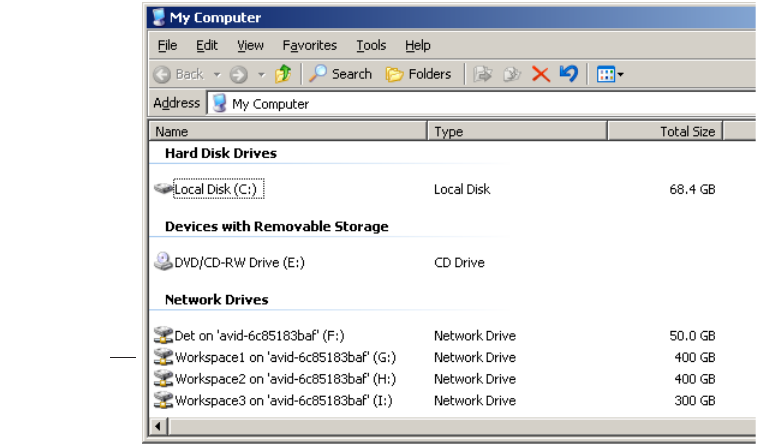Image resolution: width=758 pixels, height=446 pixels.
Task: Sort by the Type column header
Action: (517, 131)
